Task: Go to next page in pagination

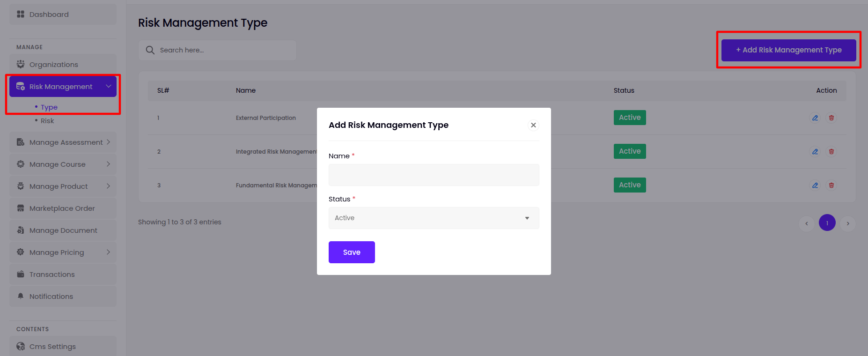Action: 848,223
